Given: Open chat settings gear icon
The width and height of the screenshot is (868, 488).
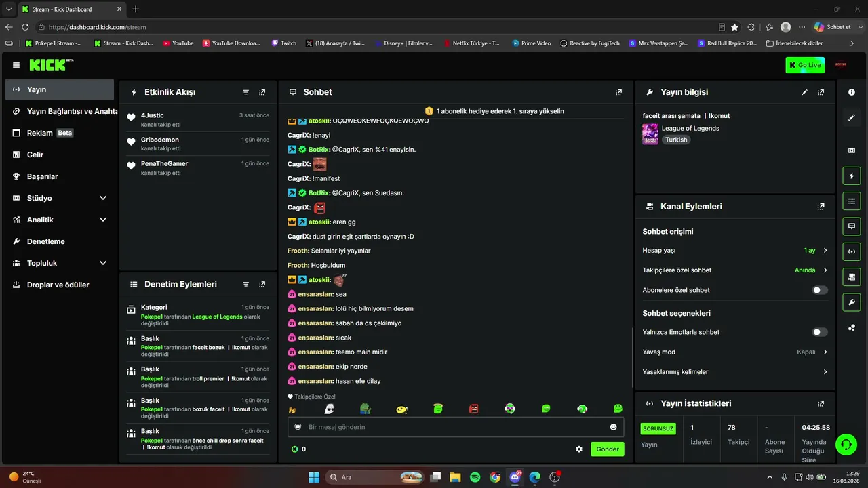Looking at the screenshot, I should point(579,449).
